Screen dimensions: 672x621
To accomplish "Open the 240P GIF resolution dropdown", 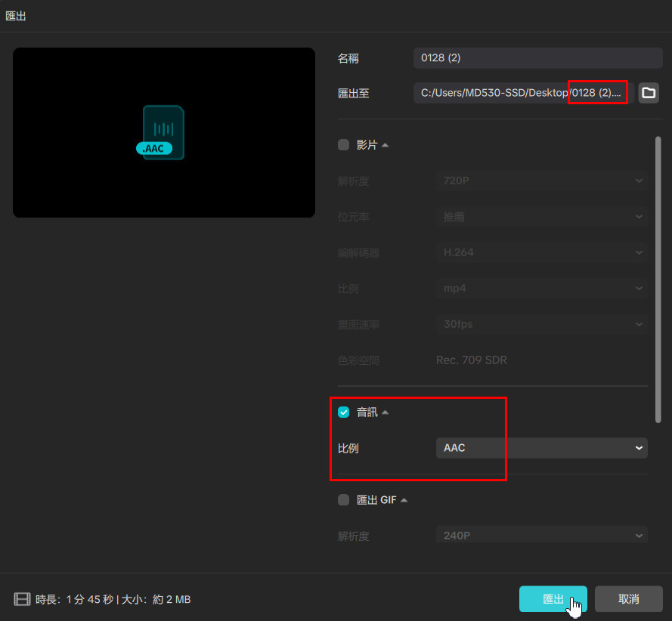I will 541,536.
